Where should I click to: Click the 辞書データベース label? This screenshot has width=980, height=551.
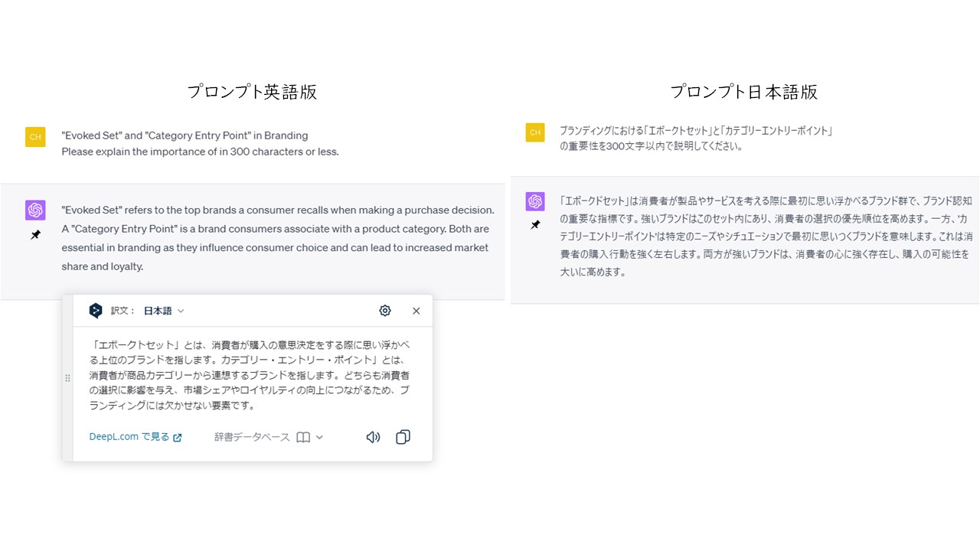click(252, 437)
